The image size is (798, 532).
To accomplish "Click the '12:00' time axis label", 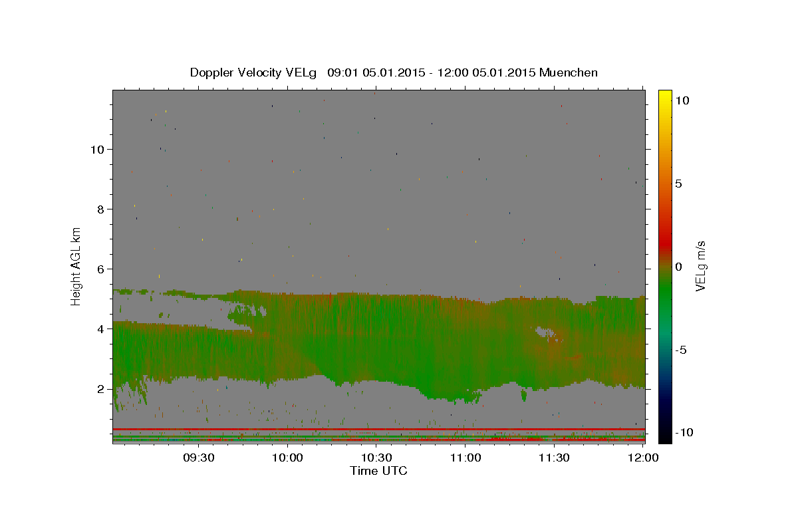I will tap(644, 458).
